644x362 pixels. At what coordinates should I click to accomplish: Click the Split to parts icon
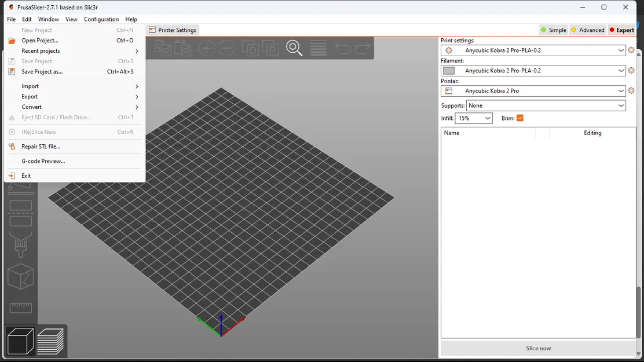[270, 48]
